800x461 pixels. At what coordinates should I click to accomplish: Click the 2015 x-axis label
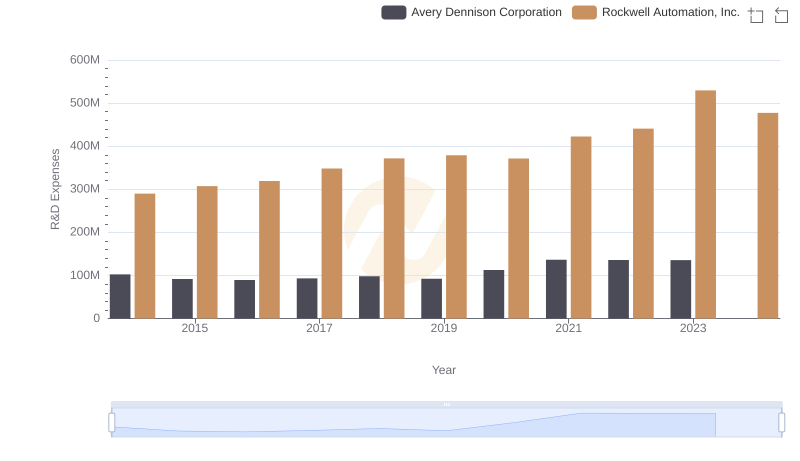coord(194,328)
